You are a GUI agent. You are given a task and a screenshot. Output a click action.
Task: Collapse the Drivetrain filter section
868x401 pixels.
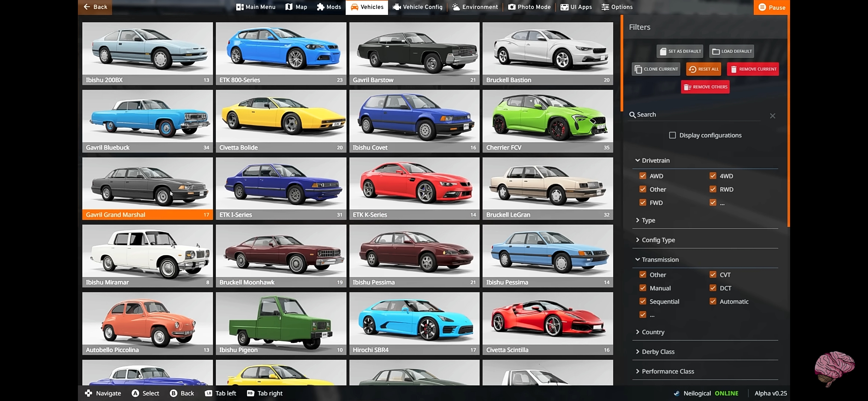[655, 160]
